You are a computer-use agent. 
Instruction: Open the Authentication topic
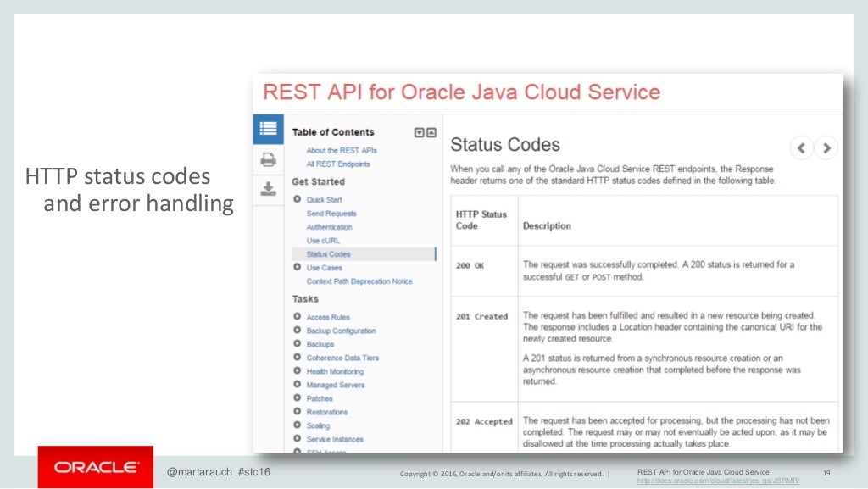pos(329,227)
